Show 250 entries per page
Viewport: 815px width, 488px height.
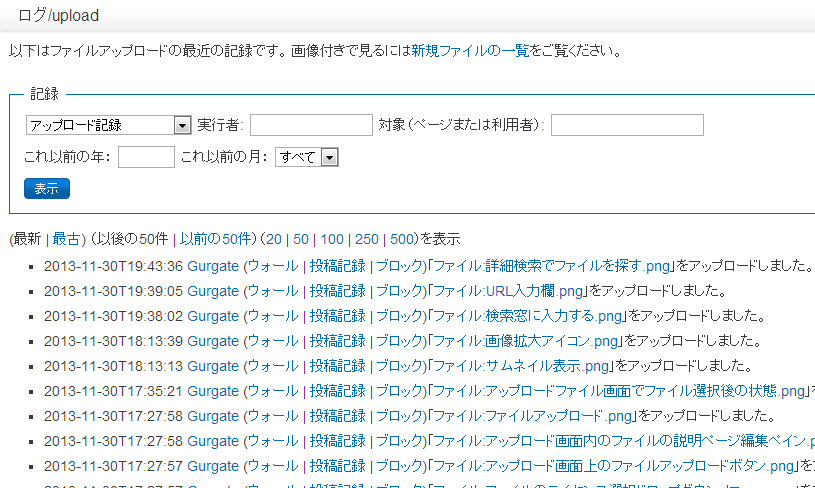[x=366, y=239]
